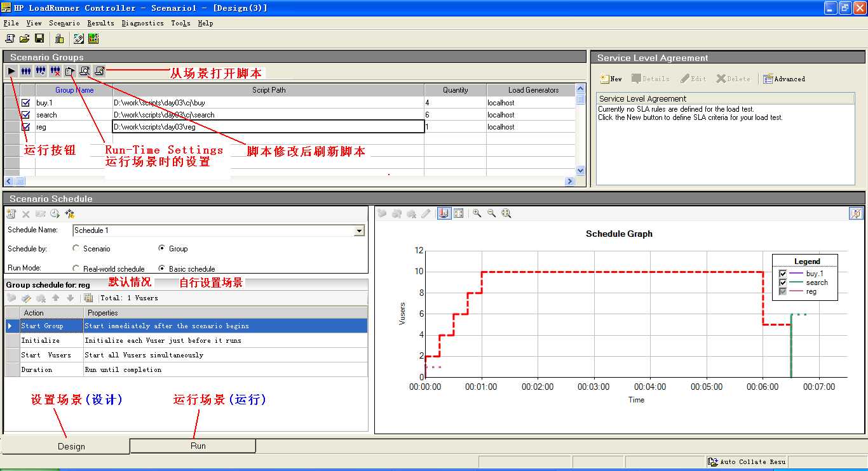Click the schedule wizard sparkle icon
Screen dimensions: 868x471
(x=70, y=214)
